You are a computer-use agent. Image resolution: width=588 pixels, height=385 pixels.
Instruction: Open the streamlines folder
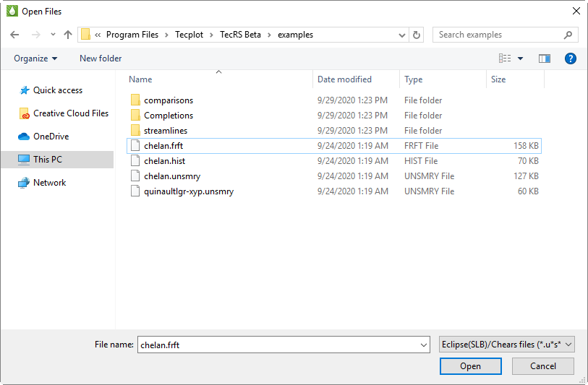point(166,131)
